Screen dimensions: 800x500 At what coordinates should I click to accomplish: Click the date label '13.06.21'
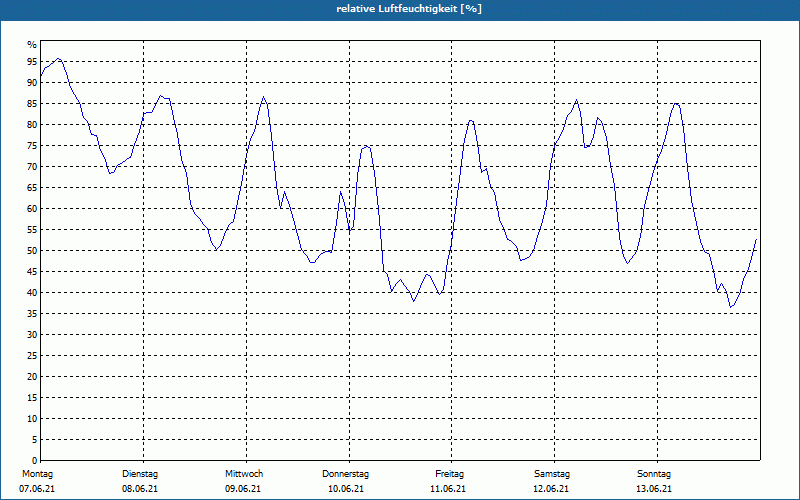pyautogui.click(x=654, y=489)
